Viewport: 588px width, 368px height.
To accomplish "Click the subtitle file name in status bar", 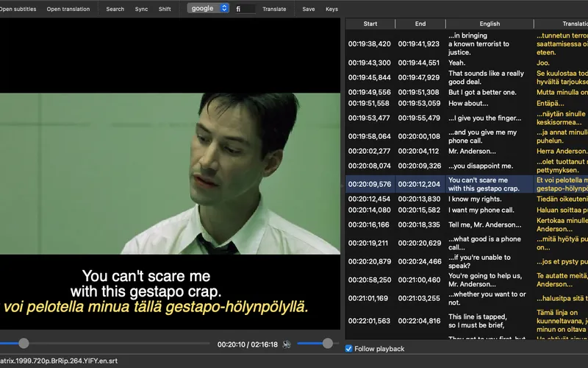I will tap(59, 361).
